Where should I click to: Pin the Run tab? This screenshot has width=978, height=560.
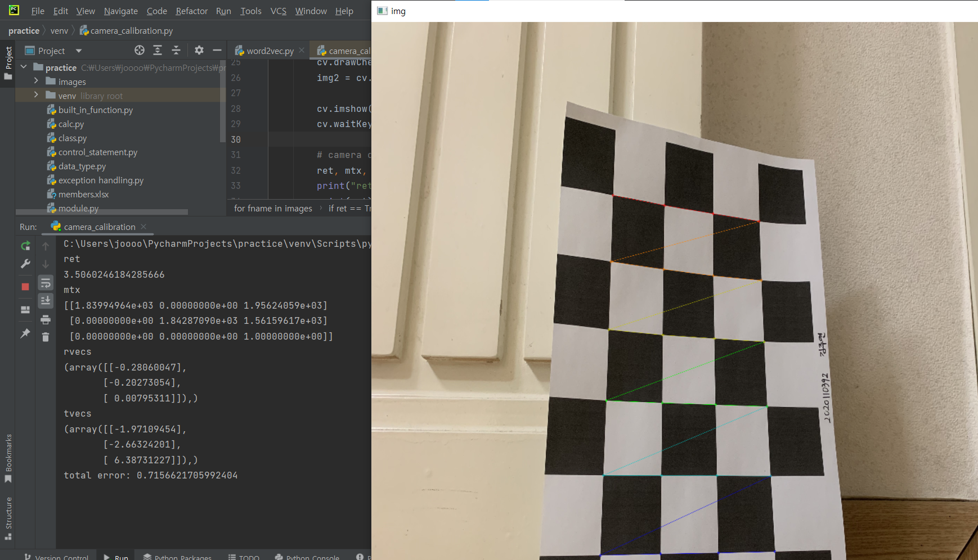(x=25, y=333)
